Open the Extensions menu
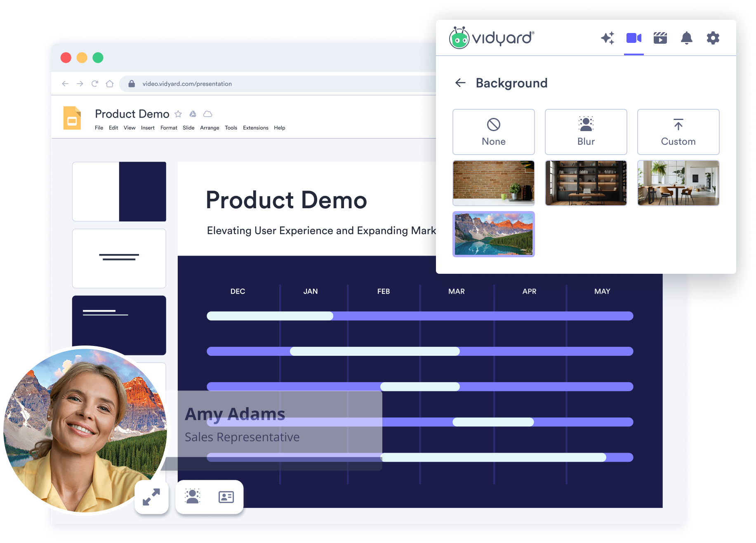The image size is (756, 543). click(255, 128)
